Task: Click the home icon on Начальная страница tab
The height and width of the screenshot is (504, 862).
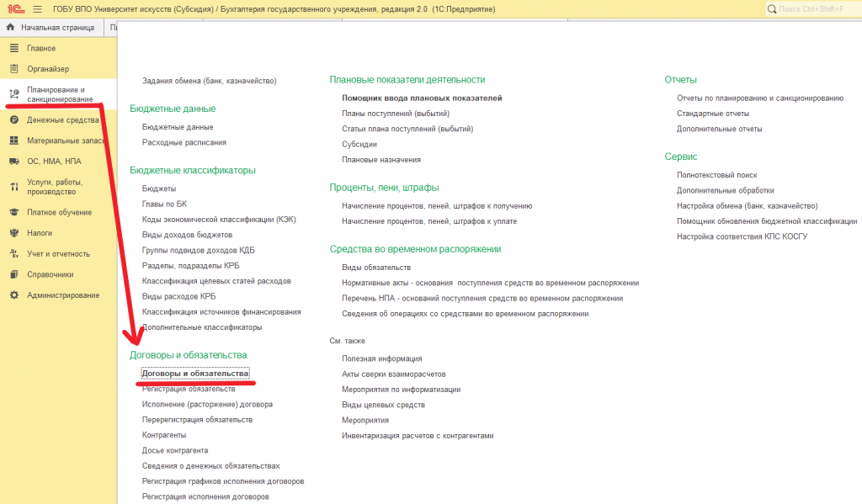Action: 10,27
